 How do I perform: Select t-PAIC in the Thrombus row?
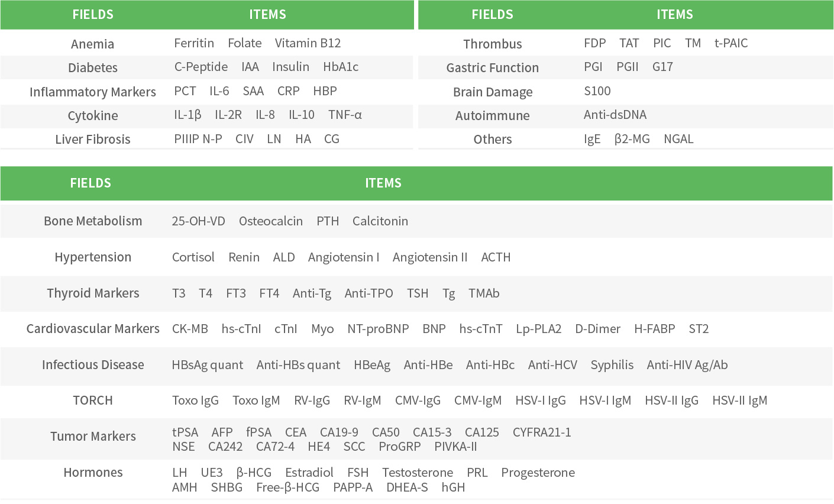(731, 43)
